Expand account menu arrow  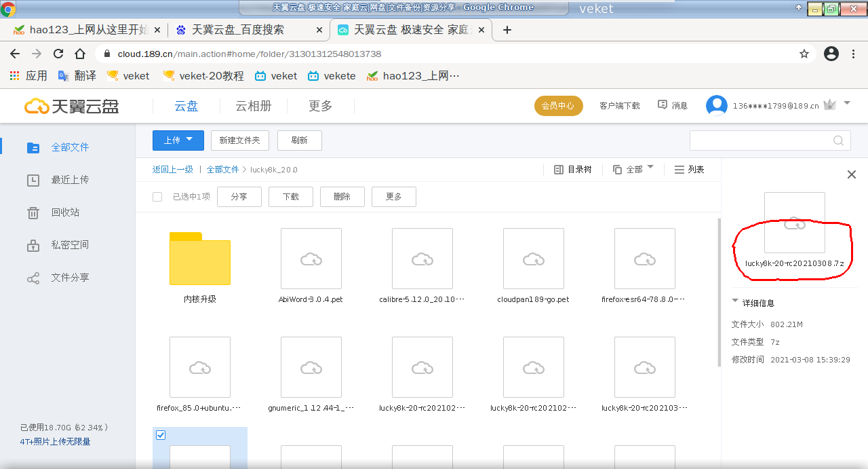coord(847,103)
